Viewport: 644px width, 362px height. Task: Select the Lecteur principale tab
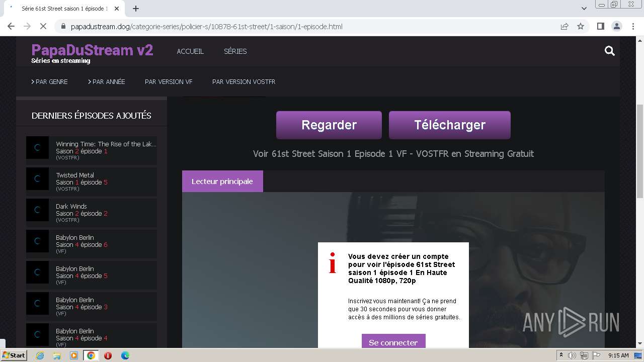pyautogui.click(x=222, y=182)
